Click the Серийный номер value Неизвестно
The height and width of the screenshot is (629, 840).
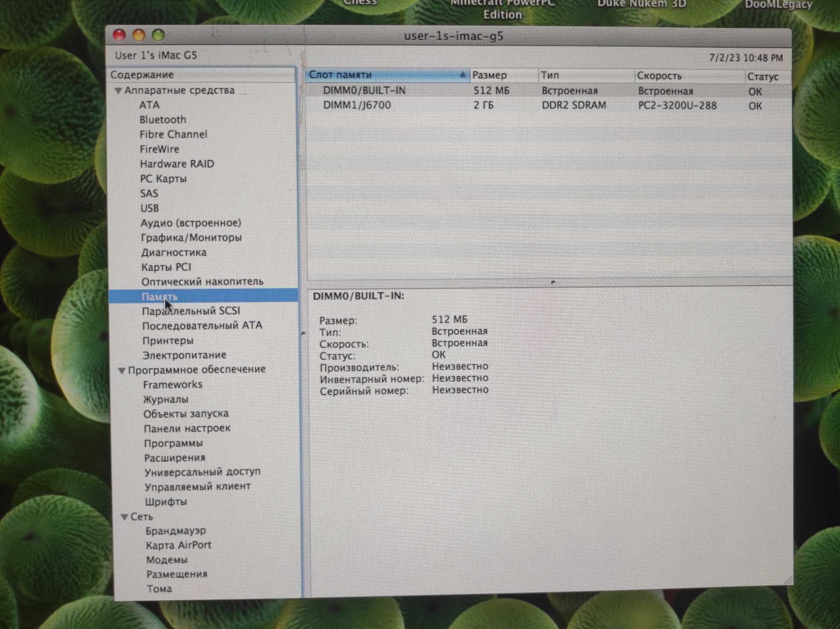coord(460,390)
